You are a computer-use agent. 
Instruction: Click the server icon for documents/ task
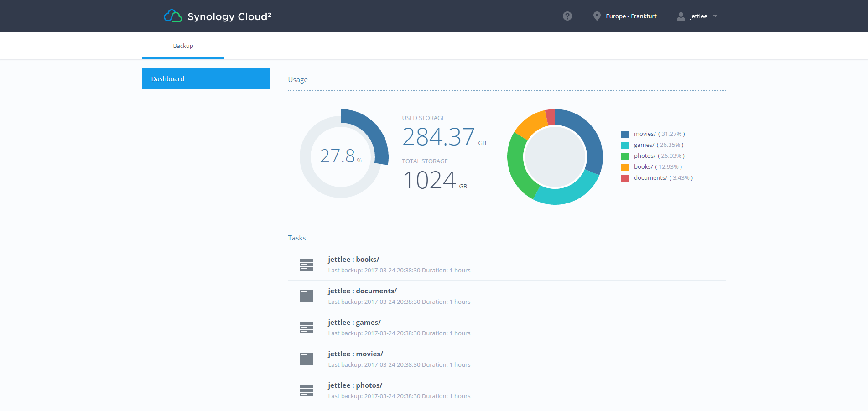pos(306,296)
